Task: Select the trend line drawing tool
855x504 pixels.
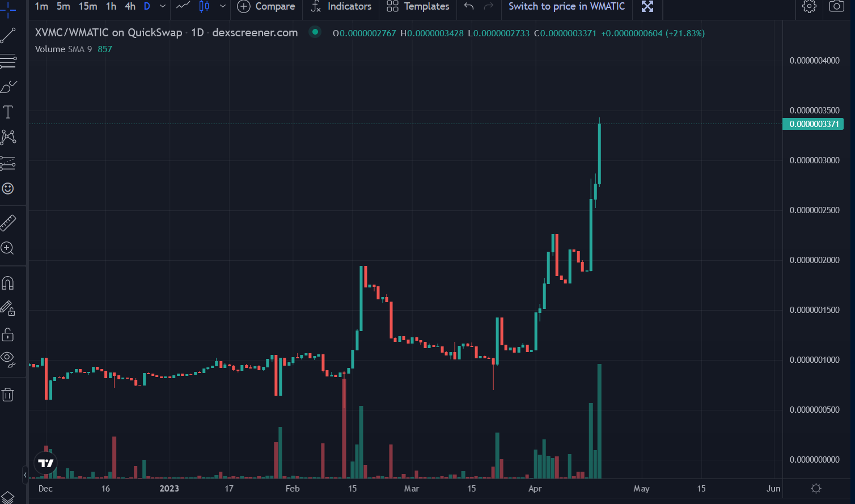Action: [8, 36]
